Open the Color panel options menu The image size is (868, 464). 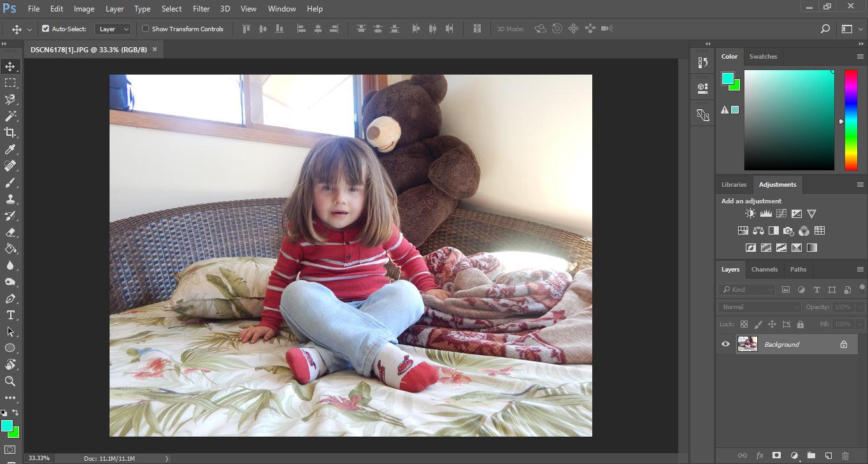pyautogui.click(x=860, y=57)
